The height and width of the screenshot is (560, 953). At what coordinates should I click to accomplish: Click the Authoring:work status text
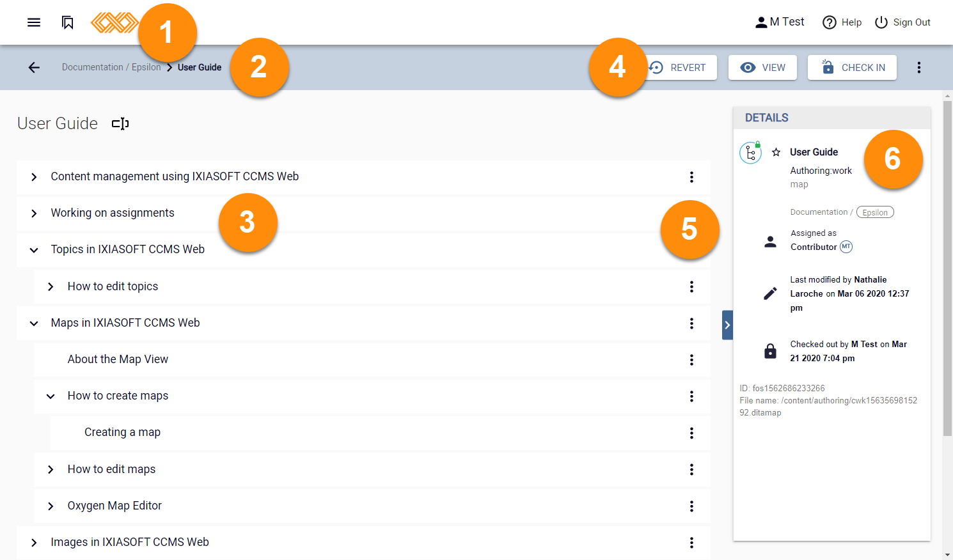(821, 171)
